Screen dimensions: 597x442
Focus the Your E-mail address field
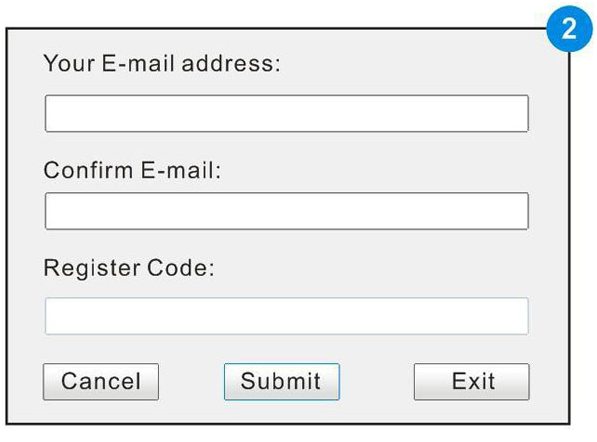tap(287, 113)
